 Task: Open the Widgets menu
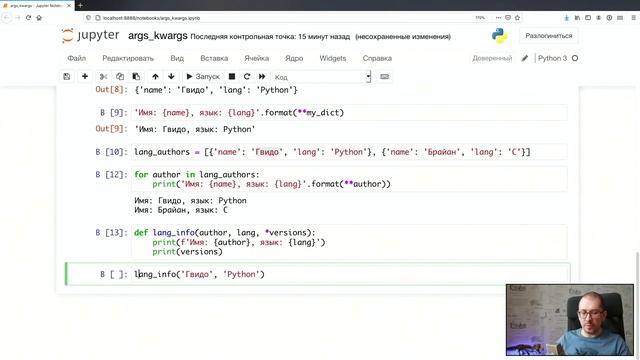click(333, 58)
